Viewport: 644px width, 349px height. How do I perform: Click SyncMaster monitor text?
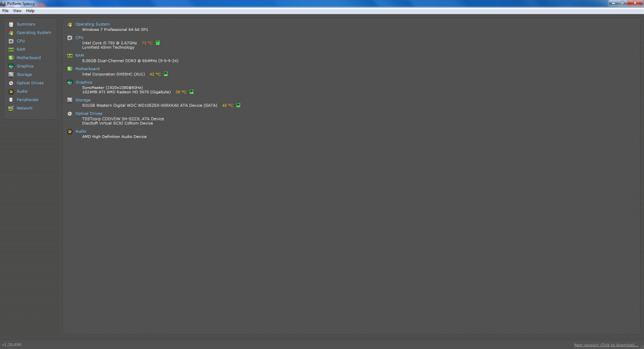tap(113, 88)
